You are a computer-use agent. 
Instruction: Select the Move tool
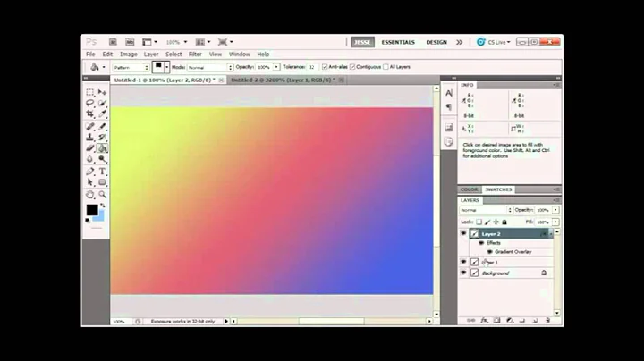click(102, 92)
